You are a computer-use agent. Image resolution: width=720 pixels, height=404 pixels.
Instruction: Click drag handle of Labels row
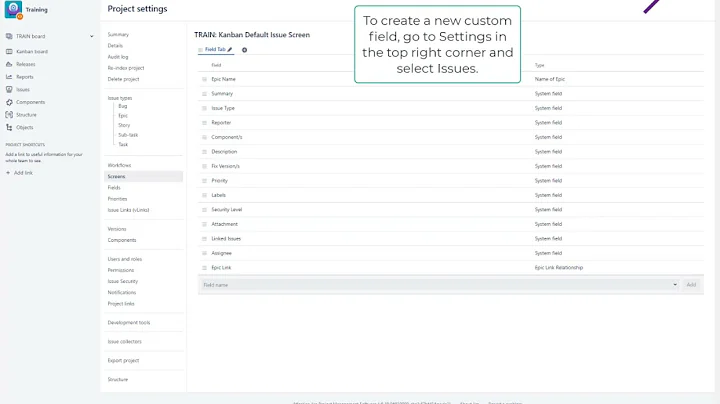[204, 195]
